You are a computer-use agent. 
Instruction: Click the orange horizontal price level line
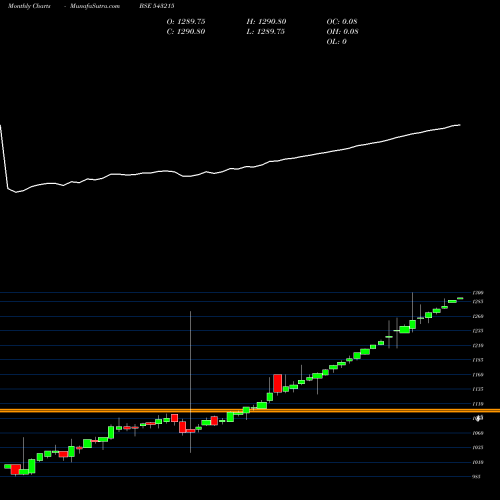[250, 411]
